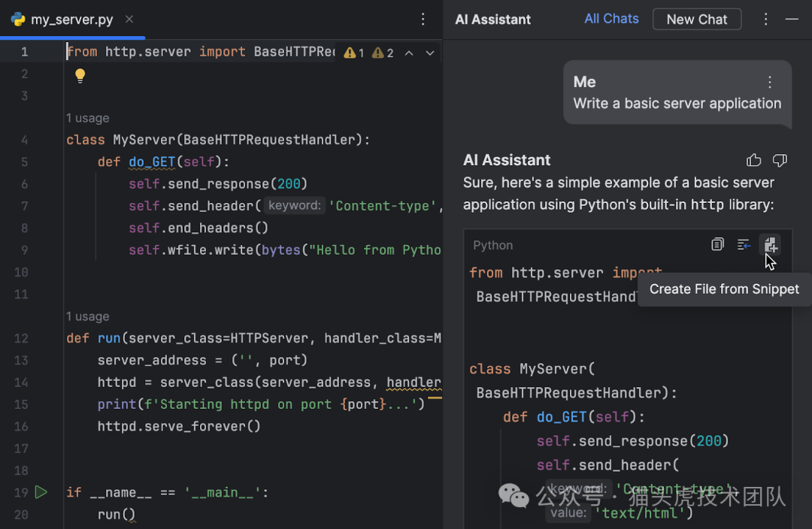Click the 1 usage hint above MyServer
Viewport: 812px width, 529px height.
pos(87,118)
